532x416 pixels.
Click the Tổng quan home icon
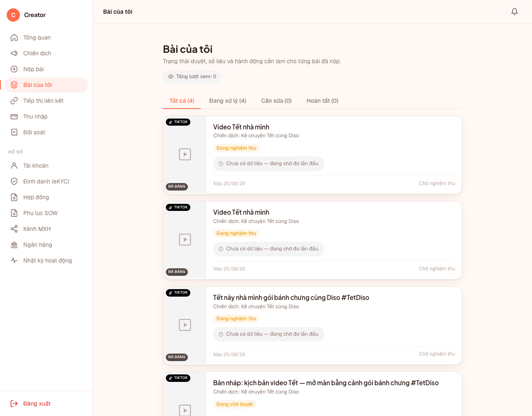(x=14, y=37)
